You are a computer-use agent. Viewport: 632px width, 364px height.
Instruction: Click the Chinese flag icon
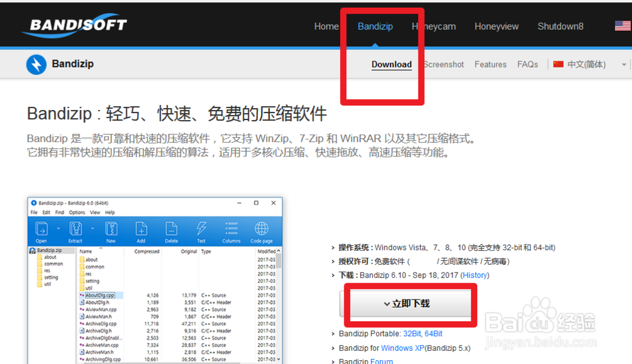pyautogui.click(x=558, y=64)
